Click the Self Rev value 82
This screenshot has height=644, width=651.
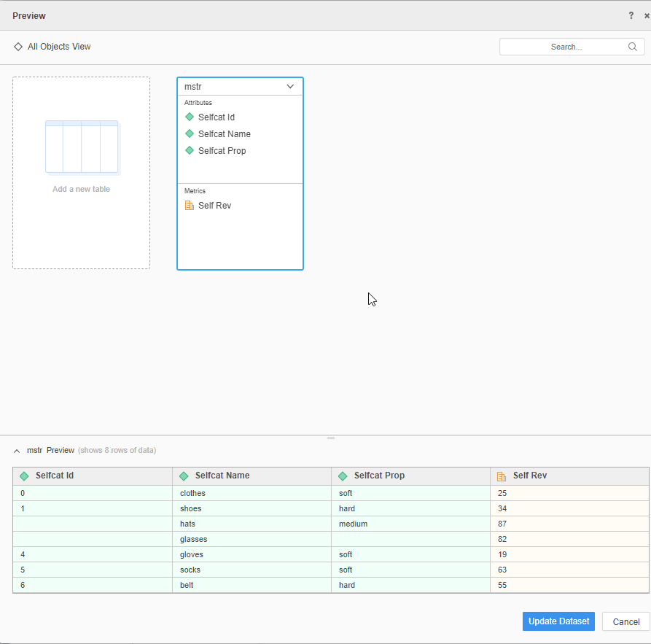pos(569,539)
